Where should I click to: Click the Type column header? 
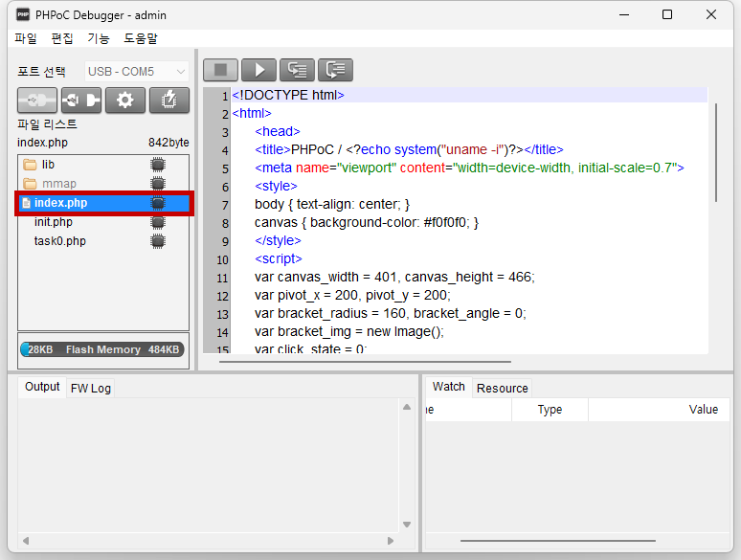click(550, 410)
